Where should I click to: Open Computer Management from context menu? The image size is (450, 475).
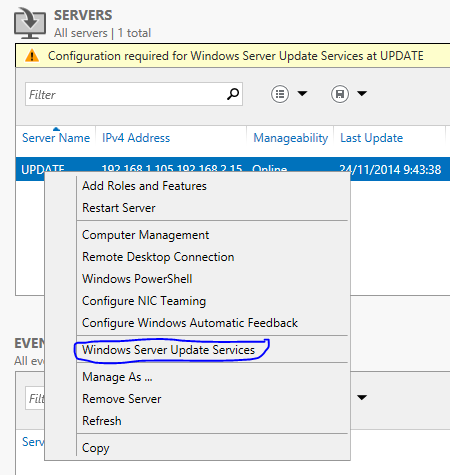pyautogui.click(x=146, y=235)
